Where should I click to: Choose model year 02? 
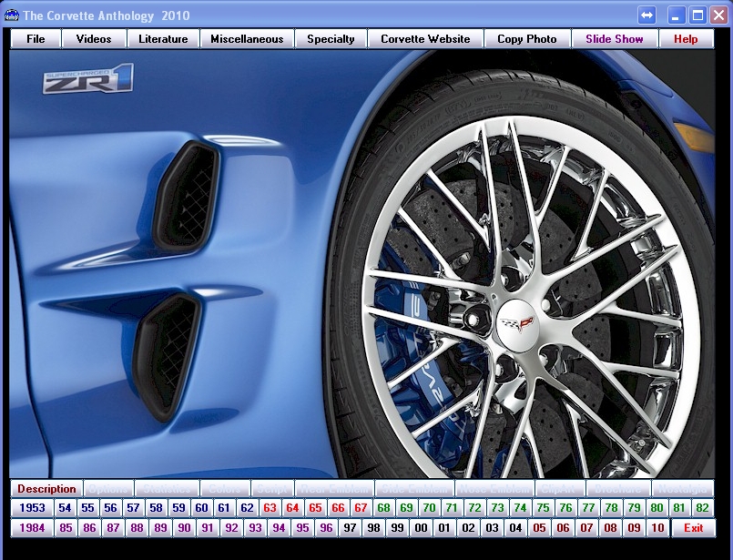click(x=468, y=528)
